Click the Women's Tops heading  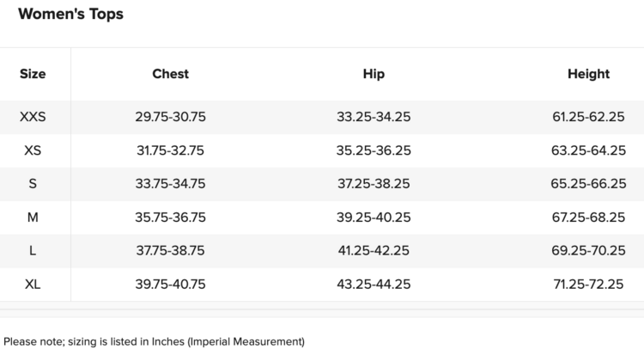70,15
